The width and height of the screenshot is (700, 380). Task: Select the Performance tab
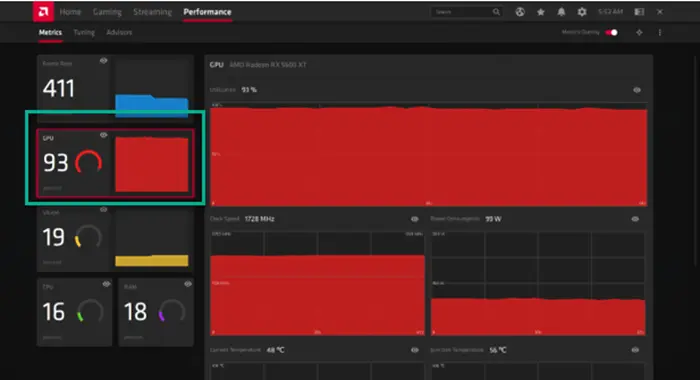coord(207,12)
